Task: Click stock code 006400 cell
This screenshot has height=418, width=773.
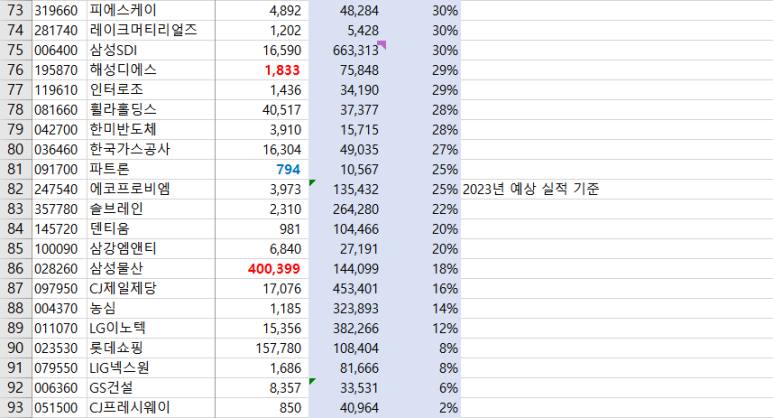Action: [x=60, y=50]
